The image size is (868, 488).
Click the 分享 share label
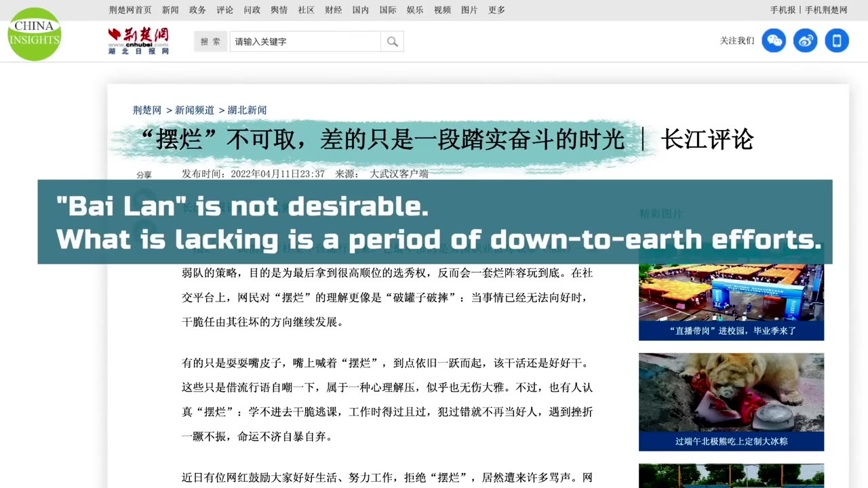pos(144,175)
